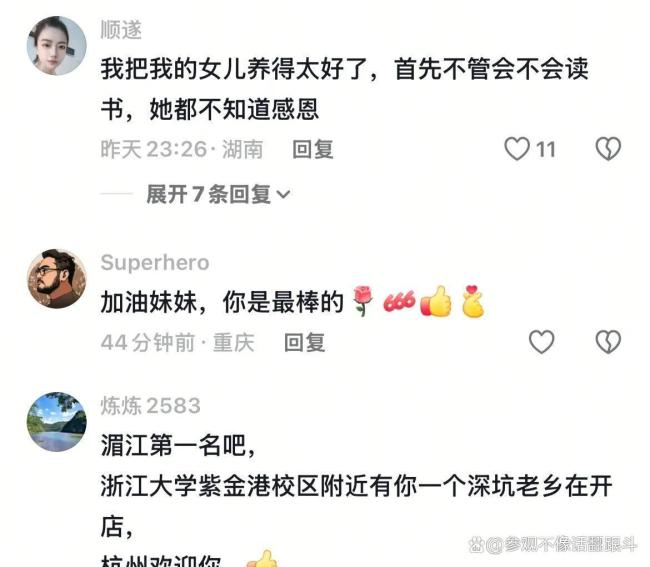Image resolution: width=650 pixels, height=567 pixels.
Task: Click the chevron next to 展开7条回复
Action: (284, 194)
